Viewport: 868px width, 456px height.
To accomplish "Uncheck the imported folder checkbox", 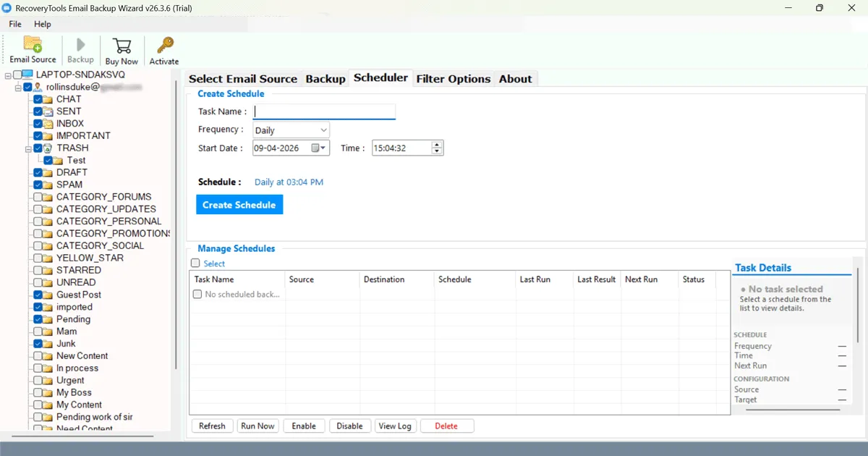I will 38,307.
